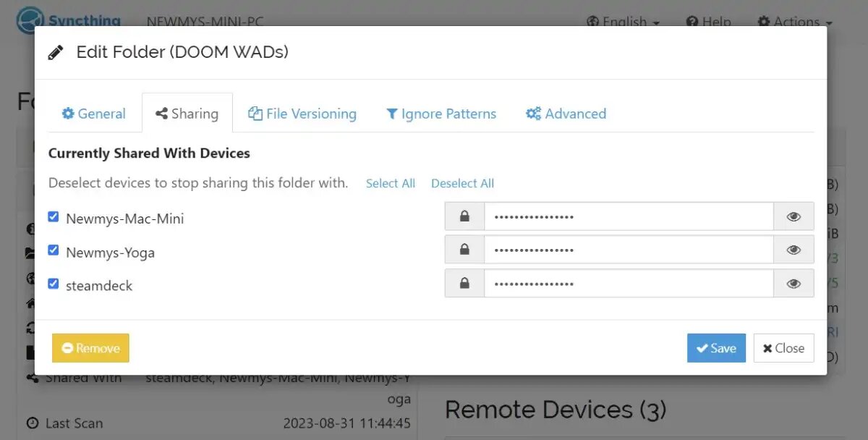Screen dimensions: 868x440
Task: Open the Help link in navbar
Action: click(708, 22)
